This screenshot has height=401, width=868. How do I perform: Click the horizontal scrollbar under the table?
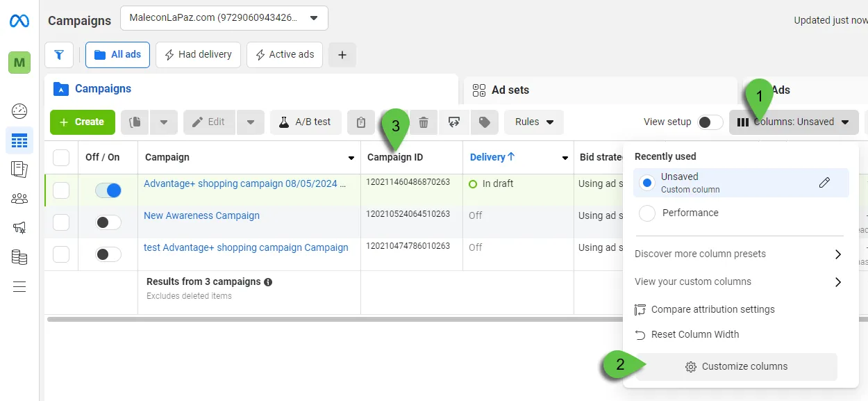(x=333, y=320)
